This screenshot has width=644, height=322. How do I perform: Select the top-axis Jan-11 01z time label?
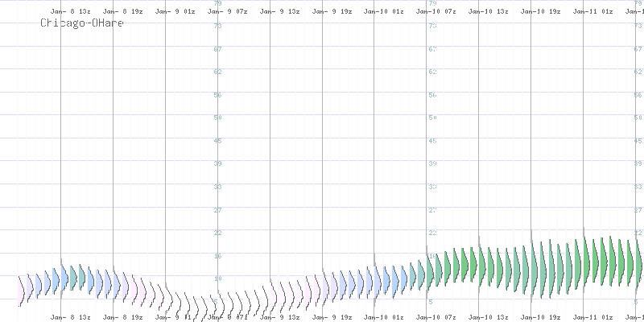click(x=594, y=12)
